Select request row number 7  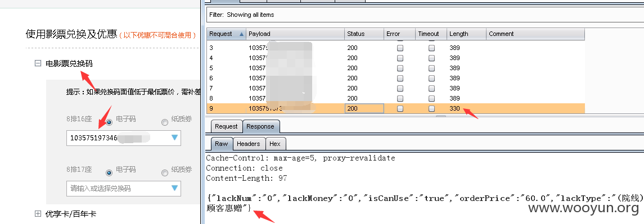(395, 88)
